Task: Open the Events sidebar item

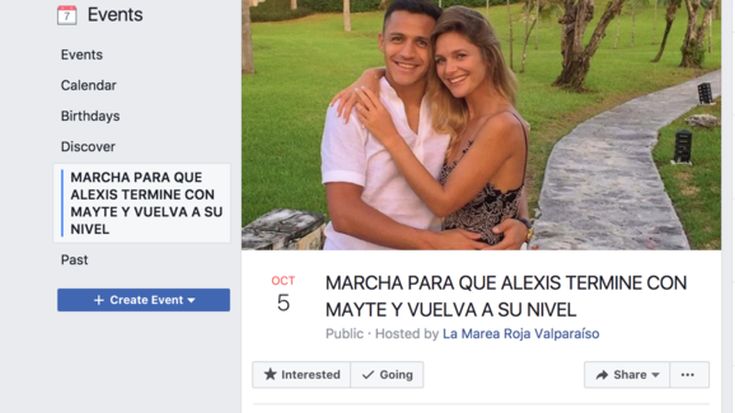Action: (x=82, y=55)
